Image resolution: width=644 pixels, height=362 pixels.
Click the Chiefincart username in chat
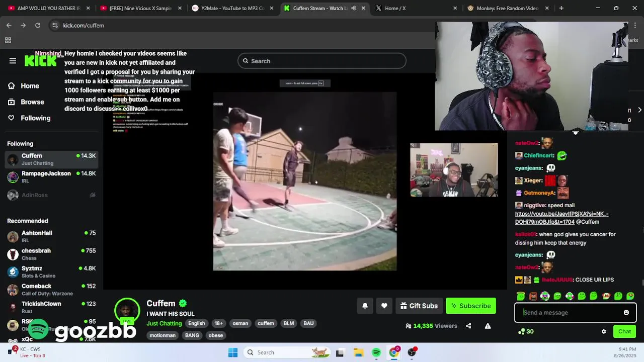point(539,156)
